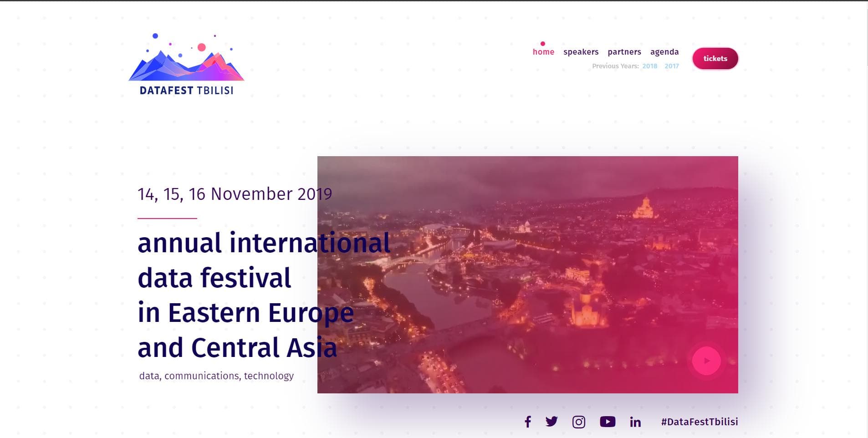868x438 pixels.
Task: Click the DataFest Tbilisi mountain logo
Action: 186,64
